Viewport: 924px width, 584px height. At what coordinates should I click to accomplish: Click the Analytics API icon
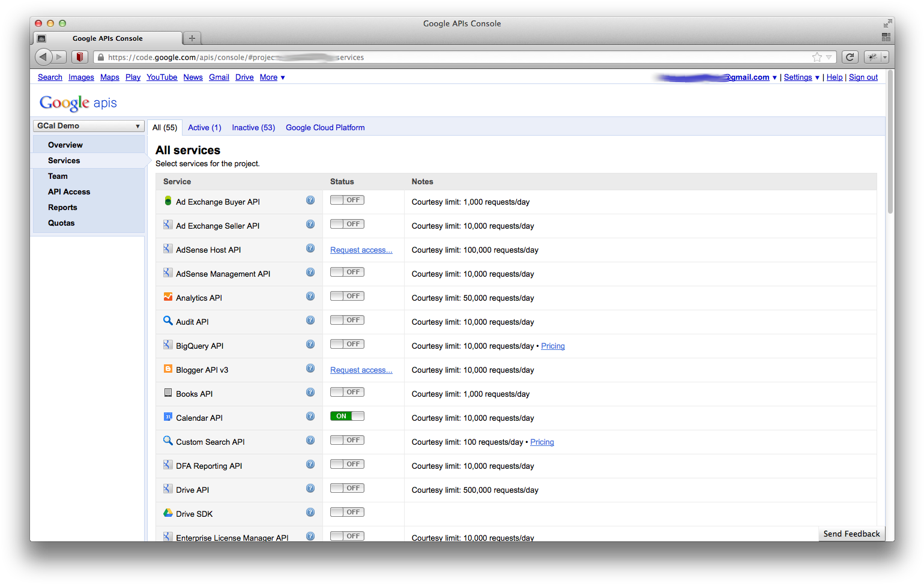pyautogui.click(x=168, y=296)
